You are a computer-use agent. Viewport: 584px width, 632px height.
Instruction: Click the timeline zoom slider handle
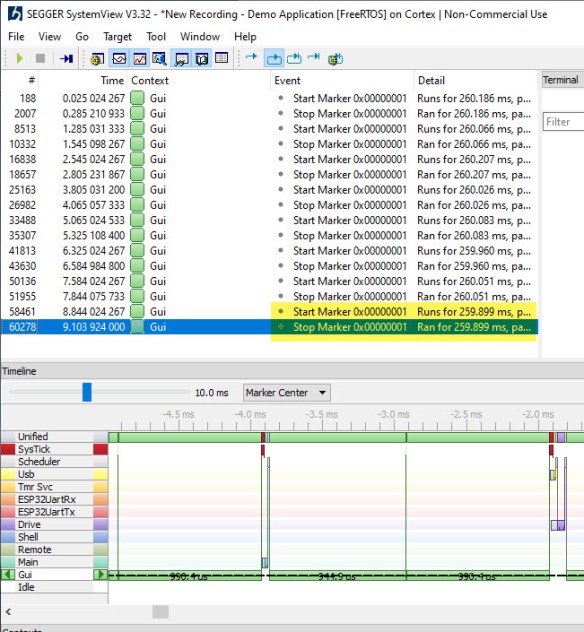[x=87, y=392]
